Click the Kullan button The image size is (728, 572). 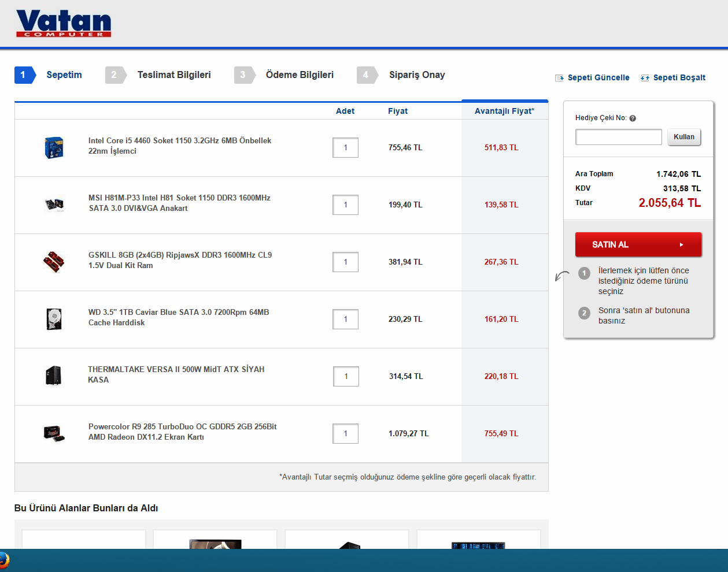(x=684, y=137)
